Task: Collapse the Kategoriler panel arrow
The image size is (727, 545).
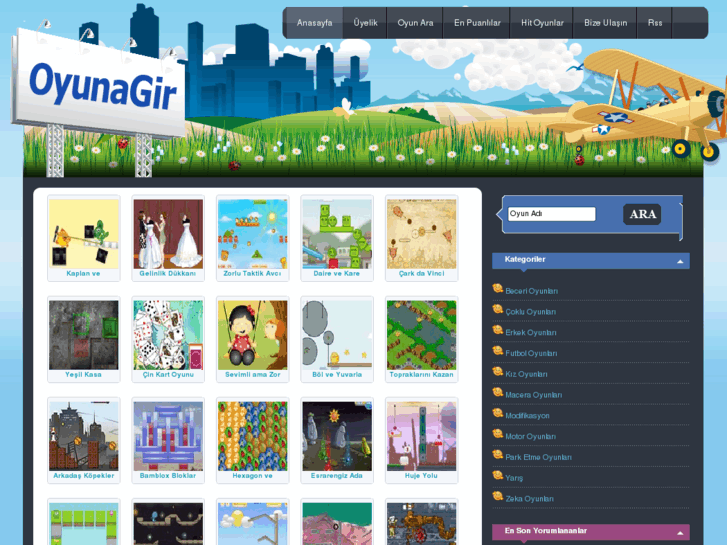Action: (680, 262)
